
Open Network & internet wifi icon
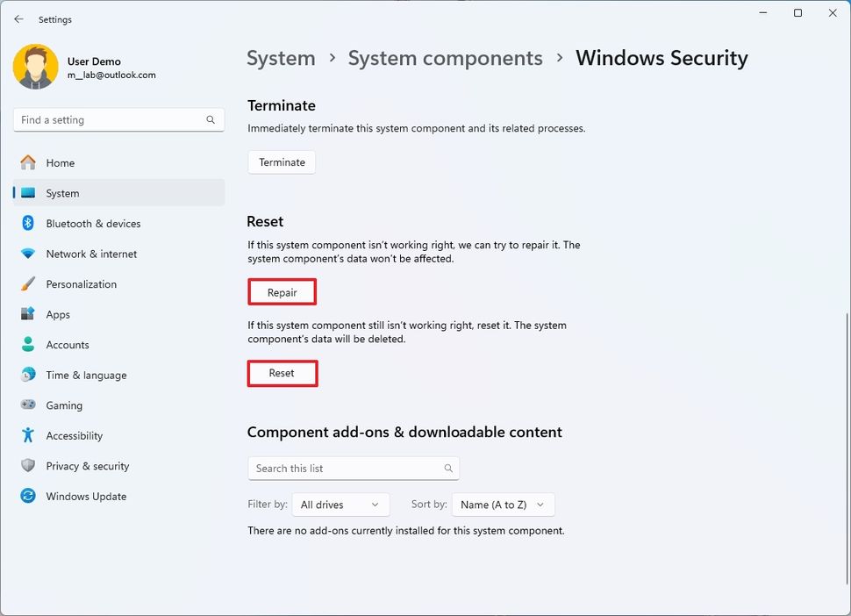[28, 254]
